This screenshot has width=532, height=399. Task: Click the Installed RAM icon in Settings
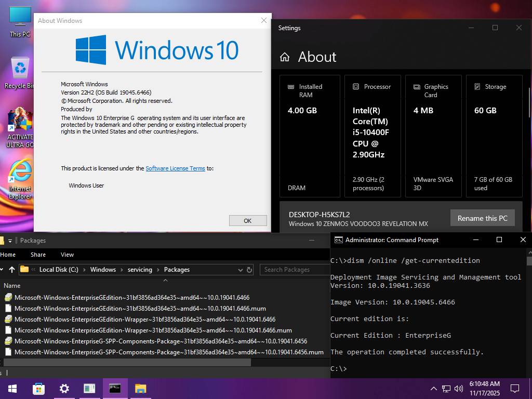(291, 87)
